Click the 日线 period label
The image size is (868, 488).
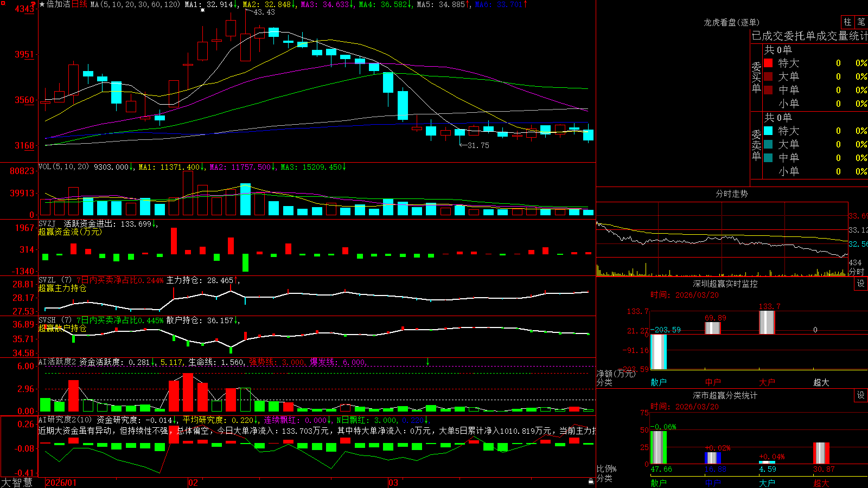(79, 4)
